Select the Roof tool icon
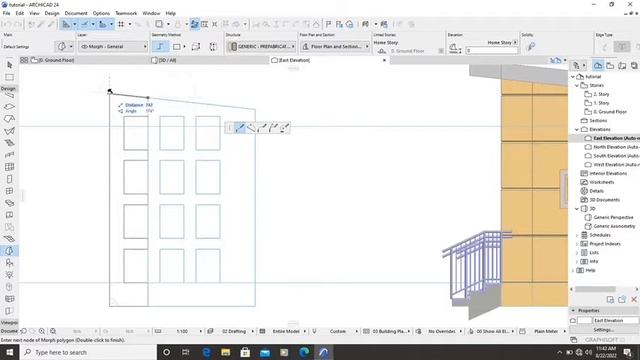 (x=9, y=119)
